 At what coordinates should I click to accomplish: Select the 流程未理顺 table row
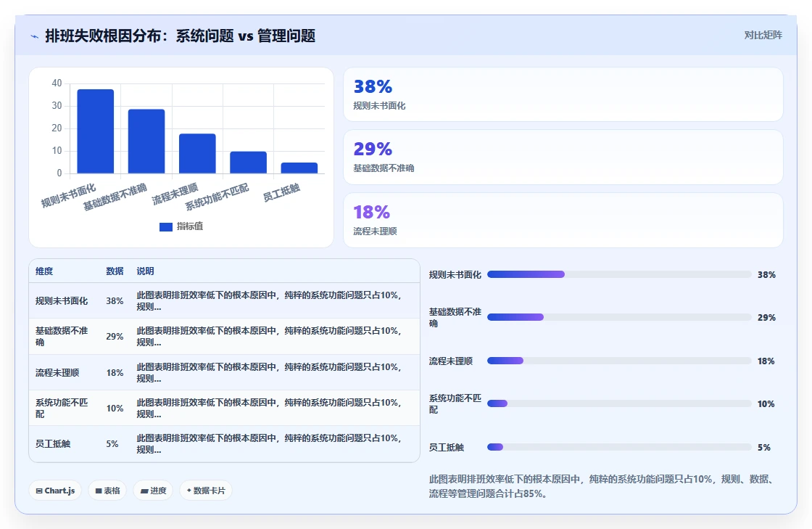(224, 372)
